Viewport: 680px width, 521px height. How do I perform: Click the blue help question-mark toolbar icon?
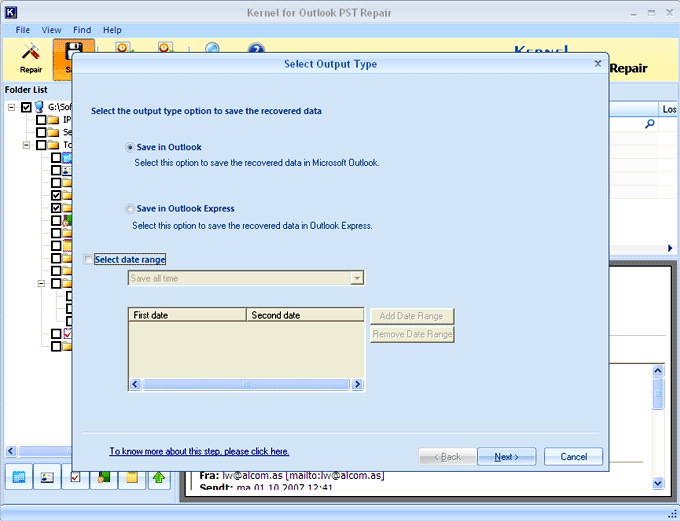tap(256, 47)
